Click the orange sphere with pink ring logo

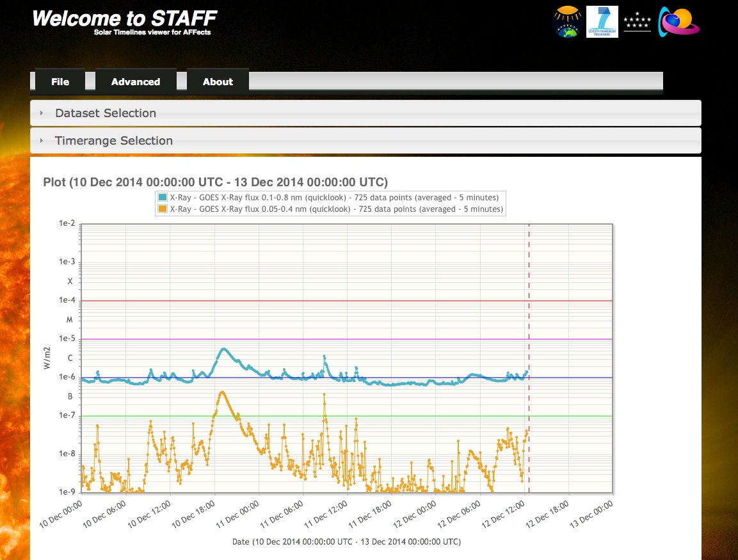678,22
